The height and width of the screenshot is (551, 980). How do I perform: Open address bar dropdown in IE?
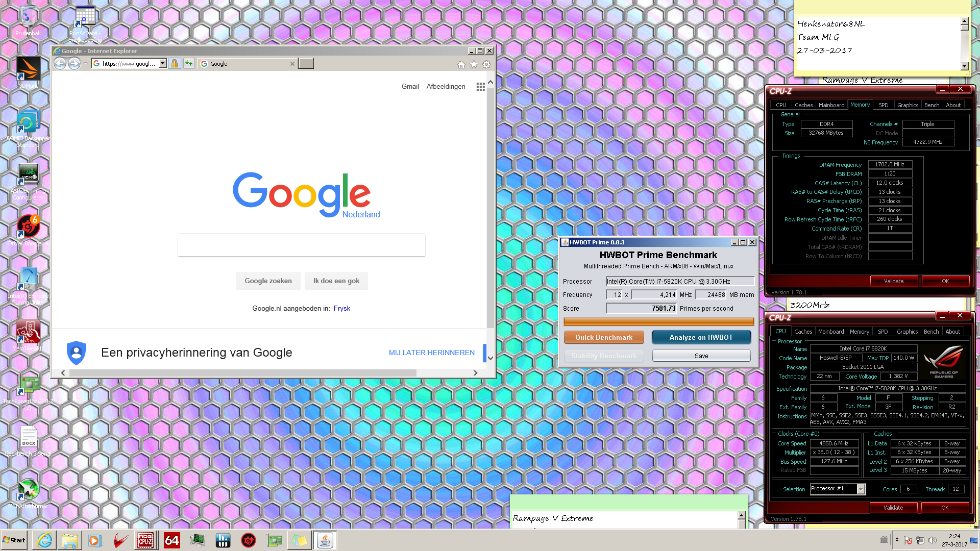pos(163,64)
